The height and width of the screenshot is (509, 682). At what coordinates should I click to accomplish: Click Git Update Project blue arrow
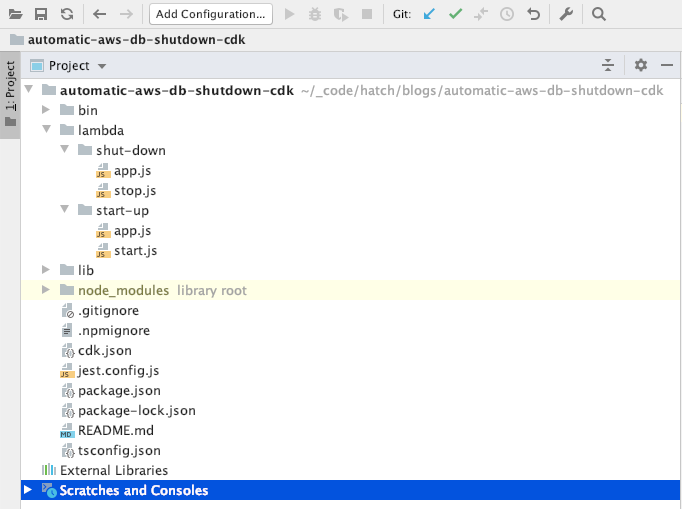tap(429, 14)
